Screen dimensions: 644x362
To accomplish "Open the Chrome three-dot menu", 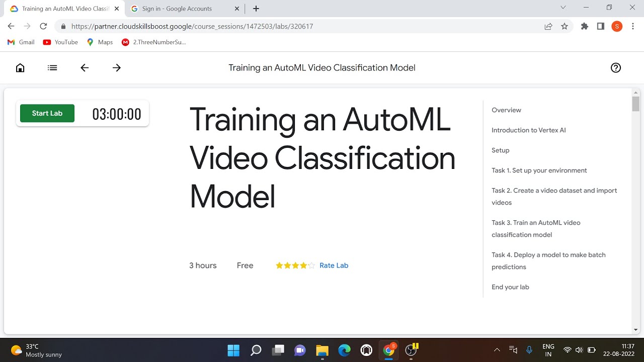I will pos(633,26).
